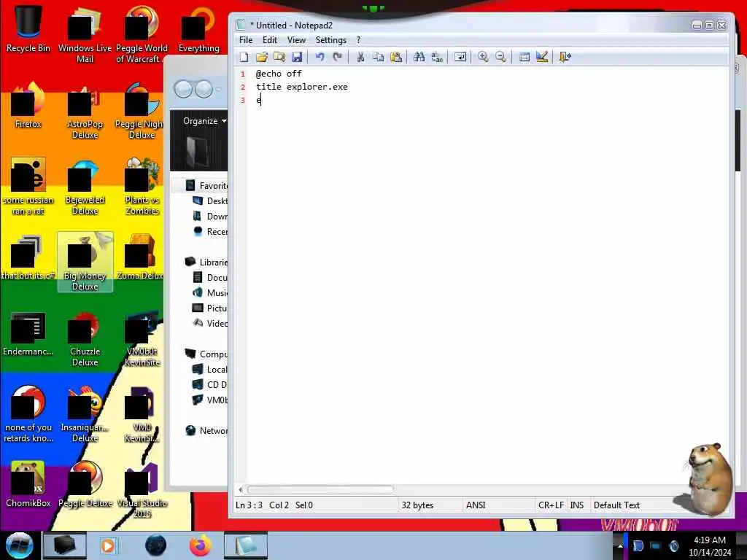
Task: Open Find with the binoculars icon
Action: click(x=419, y=57)
